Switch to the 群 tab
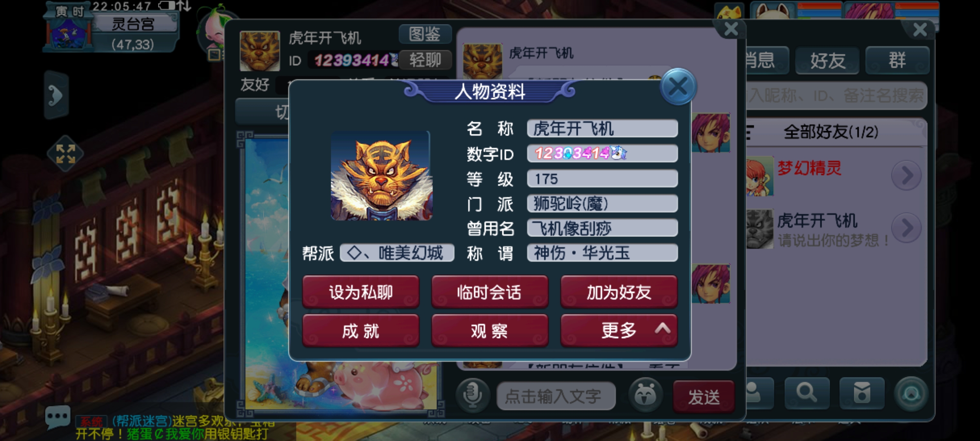980x441 pixels. click(x=897, y=60)
